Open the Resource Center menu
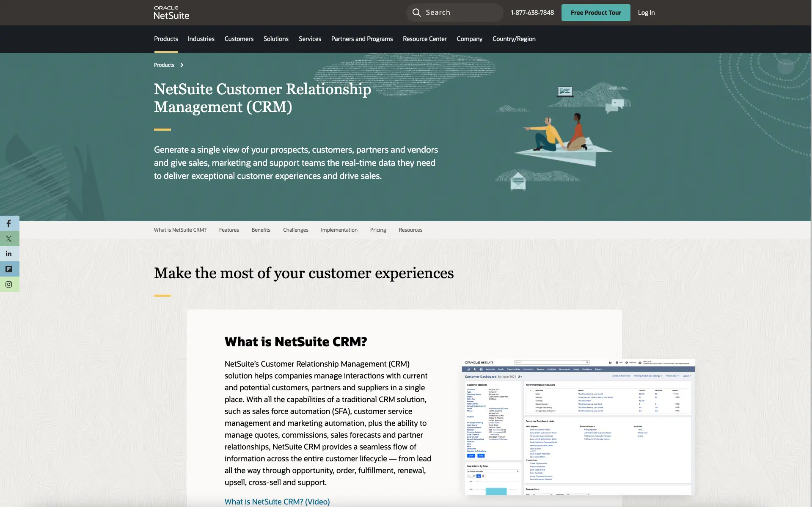812x507 pixels. pos(425,39)
